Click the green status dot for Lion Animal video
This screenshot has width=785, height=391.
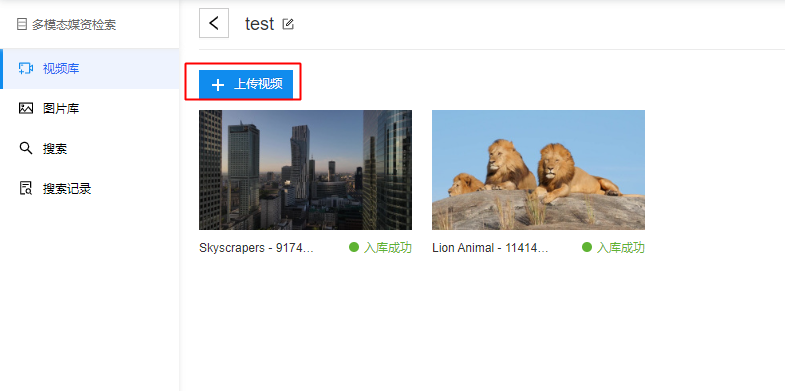(x=587, y=247)
